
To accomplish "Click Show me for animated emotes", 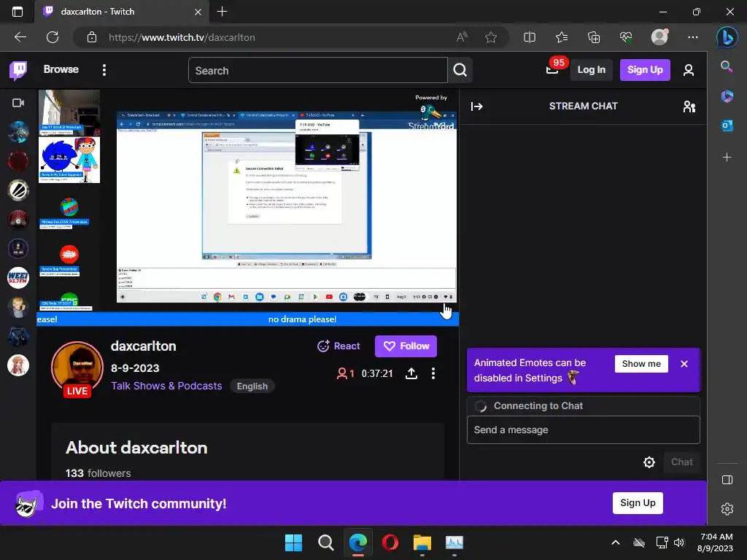I will point(641,364).
